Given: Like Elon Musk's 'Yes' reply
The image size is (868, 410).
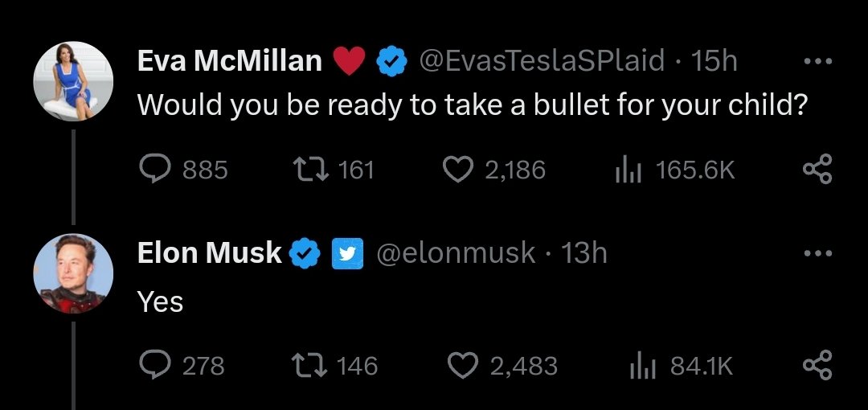Looking at the screenshot, I should [x=462, y=366].
